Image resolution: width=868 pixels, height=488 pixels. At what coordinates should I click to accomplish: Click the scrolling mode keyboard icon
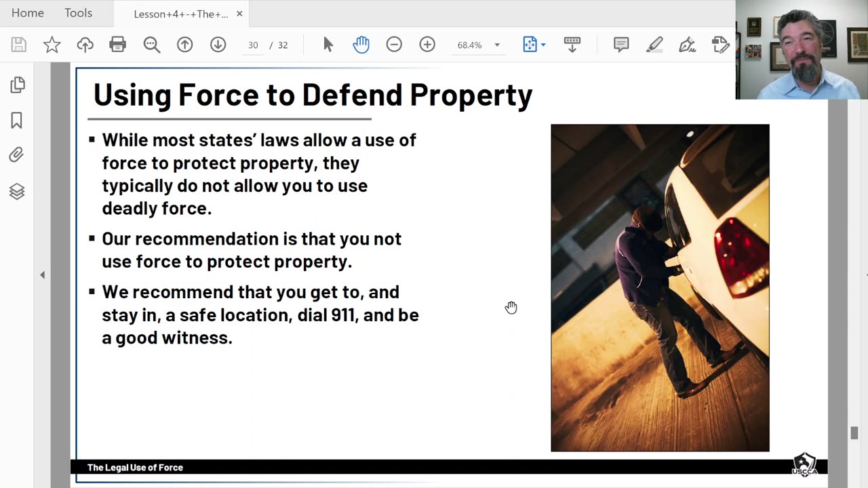coord(572,45)
